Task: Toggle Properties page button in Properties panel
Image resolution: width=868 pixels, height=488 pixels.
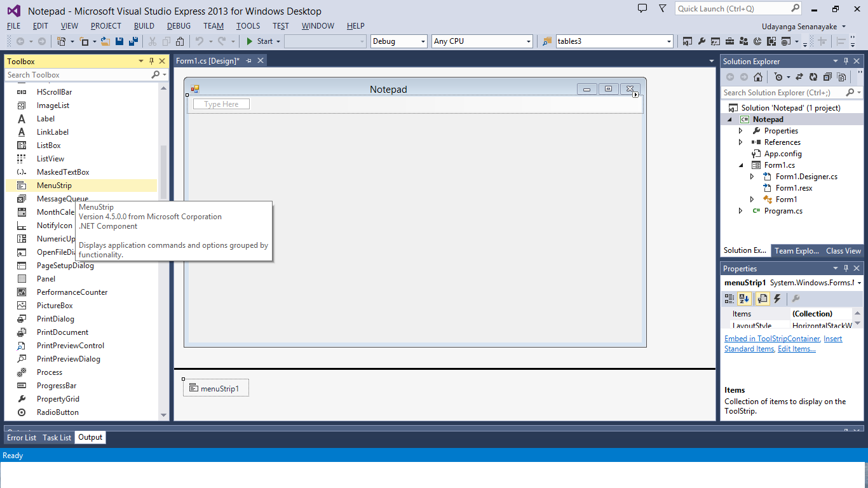Action: [763, 299]
